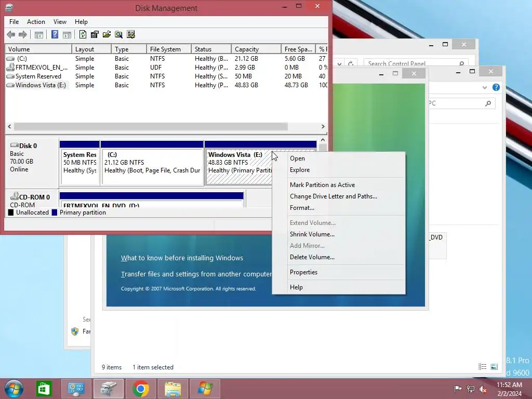Click Help at bottom of context menu

click(x=339, y=287)
